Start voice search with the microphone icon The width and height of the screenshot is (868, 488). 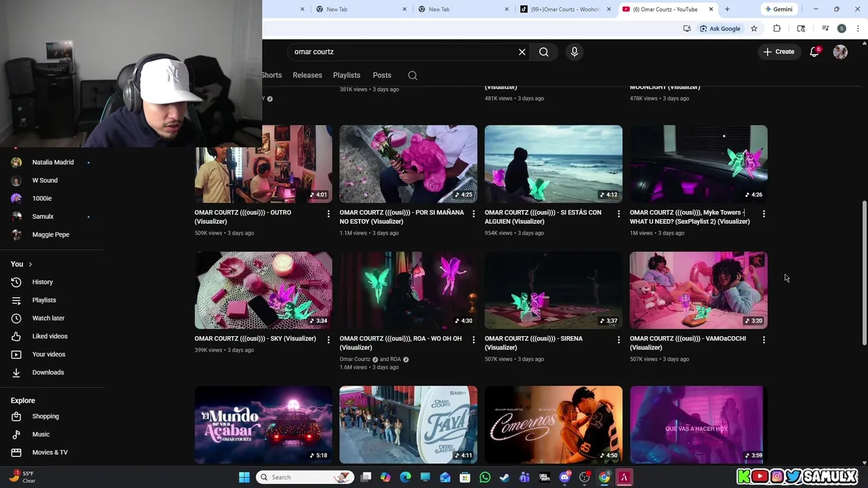tap(574, 52)
